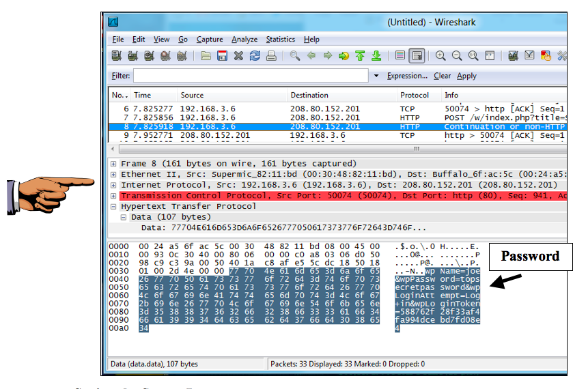Open the Analyze menu

pos(244,40)
